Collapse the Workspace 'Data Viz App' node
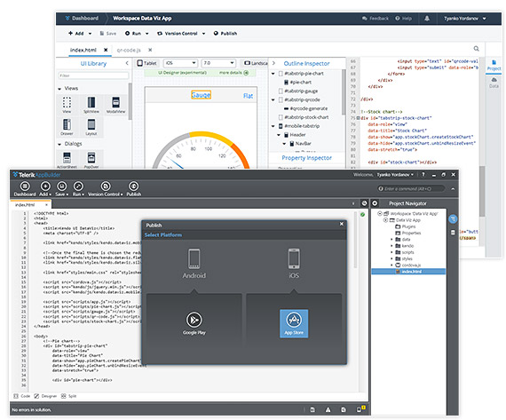The height and width of the screenshot is (420, 506). coord(380,213)
